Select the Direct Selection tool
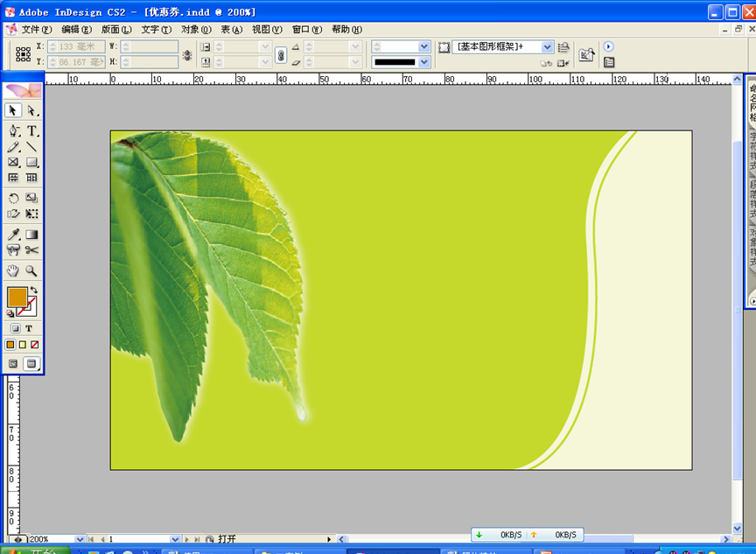The image size is (756, 554). 32,111
